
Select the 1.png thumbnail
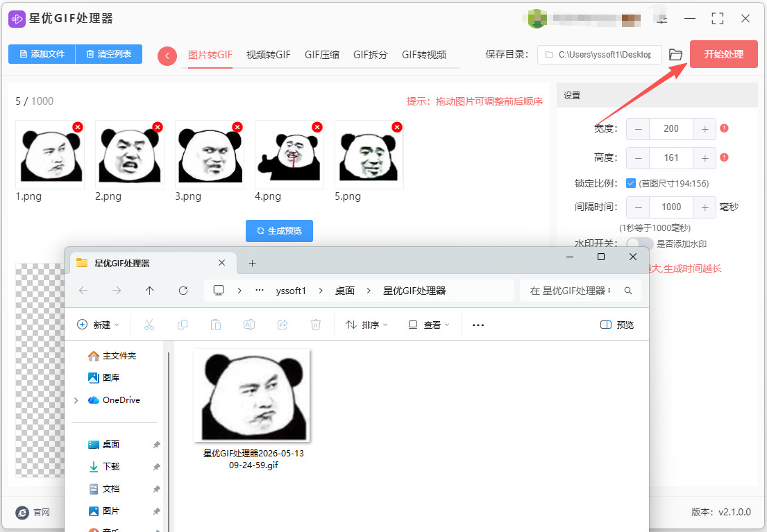pos(50,155)
